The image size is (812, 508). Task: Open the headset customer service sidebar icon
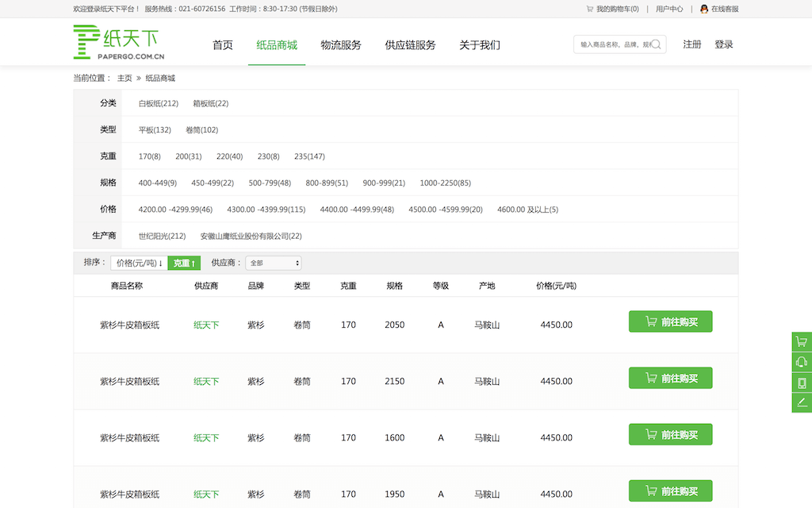pos(802,363)
